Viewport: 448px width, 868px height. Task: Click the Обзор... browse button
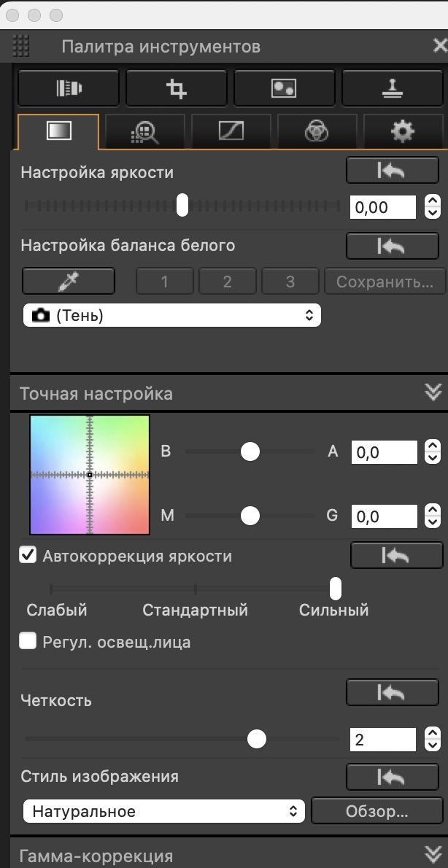tap(376, 811)
